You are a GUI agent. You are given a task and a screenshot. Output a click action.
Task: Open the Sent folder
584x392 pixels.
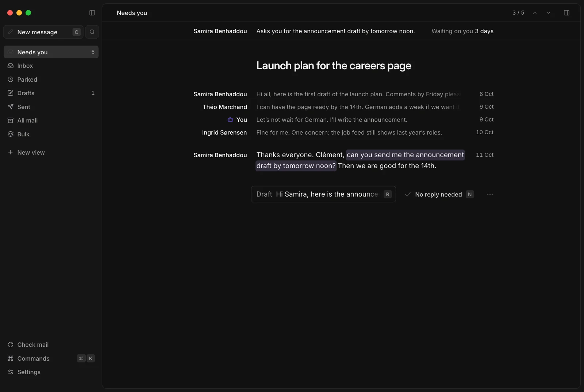tap(51, 107)
